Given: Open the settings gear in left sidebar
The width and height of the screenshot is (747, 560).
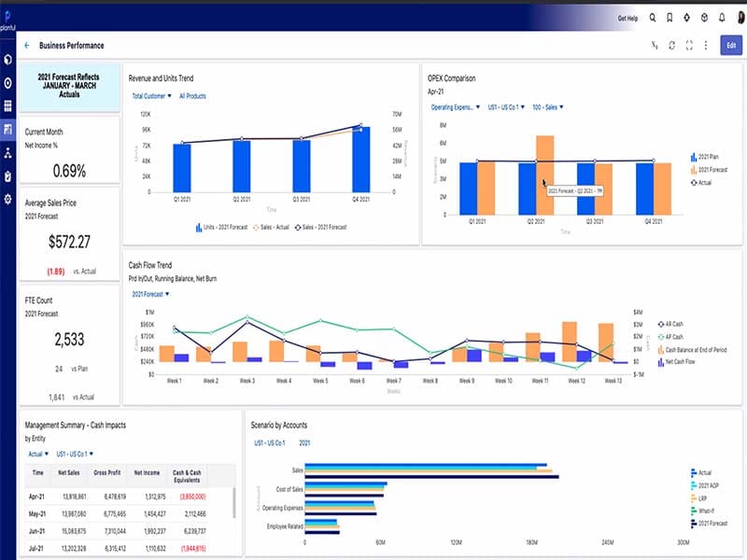Looking at the screenshot, I should pos(8,199).
